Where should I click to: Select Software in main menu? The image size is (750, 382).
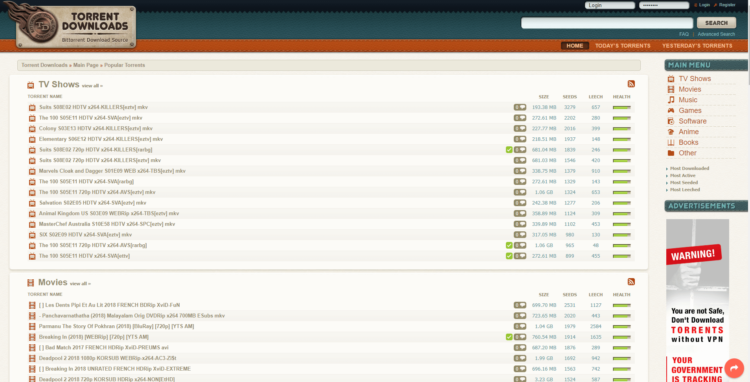[692, 121]
